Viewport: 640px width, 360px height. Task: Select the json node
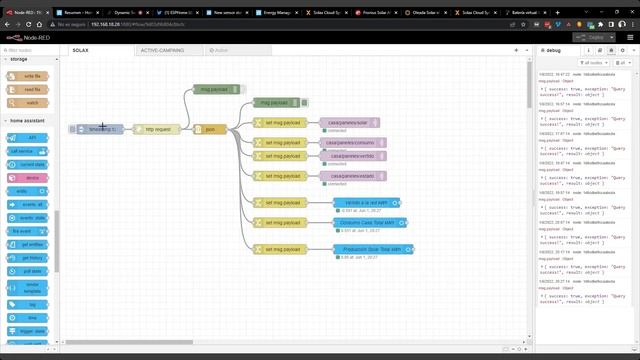tap(210, 129)
